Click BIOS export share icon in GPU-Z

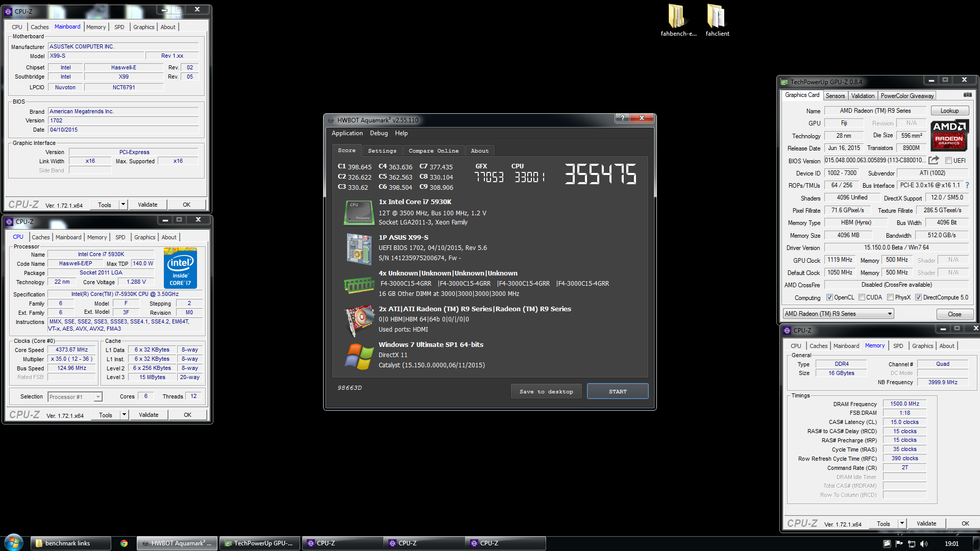pos(934,160)
